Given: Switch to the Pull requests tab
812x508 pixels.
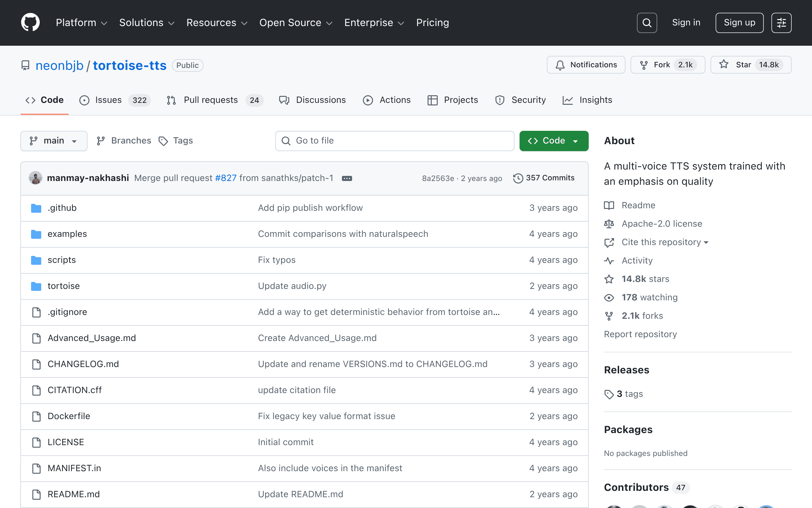Looking at the screenshot, I should 215,100.
